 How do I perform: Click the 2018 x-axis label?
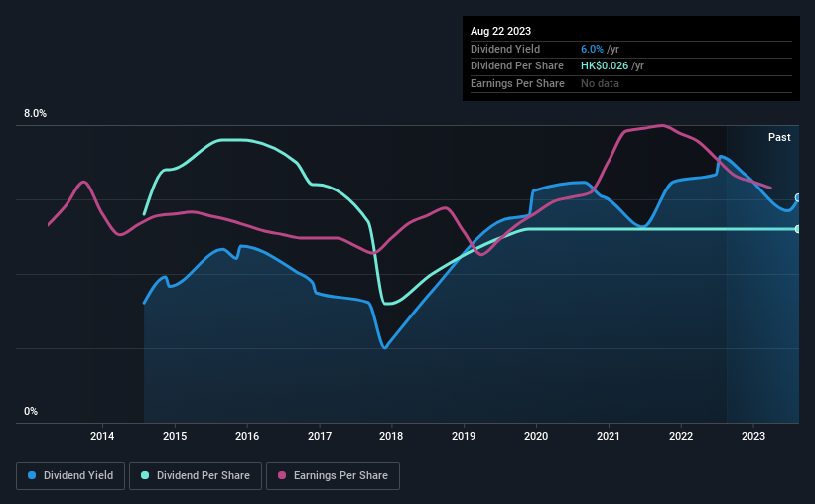pos(391,436)
